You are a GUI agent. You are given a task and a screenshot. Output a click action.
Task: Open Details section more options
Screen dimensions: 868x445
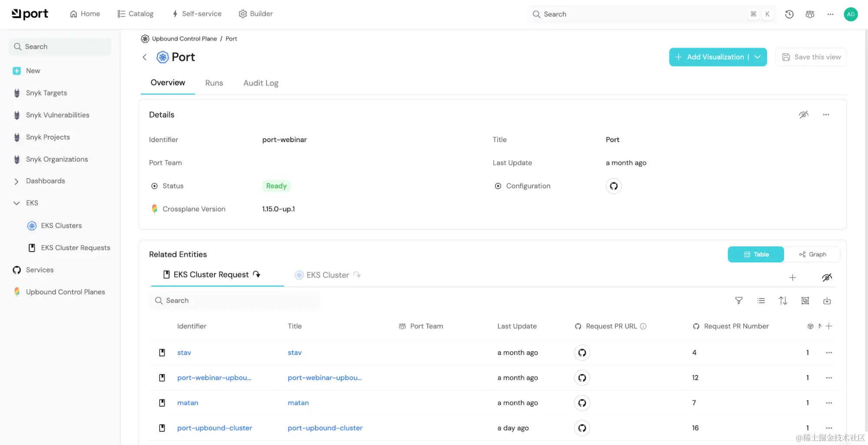(x=826, y=115)
